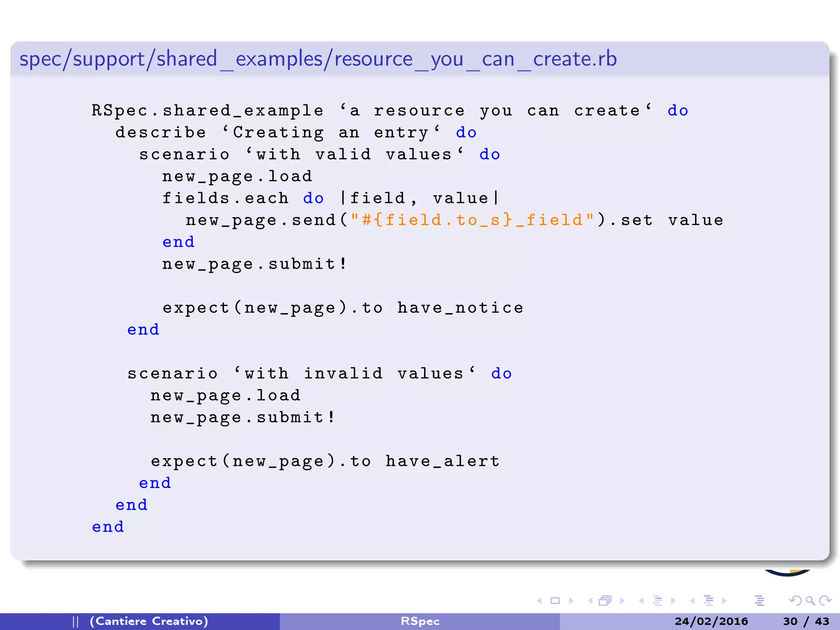This screenshot has height=630, width=840.
Task: Go to previous subsection arrow
Action: [641, 600]
